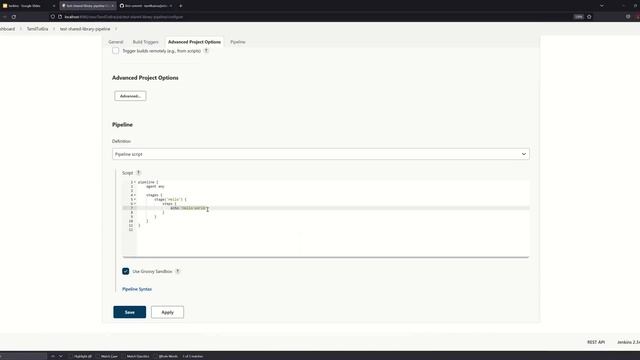
Task: Reload the page with browser refresh icon
Action: (x=13, y=17)
